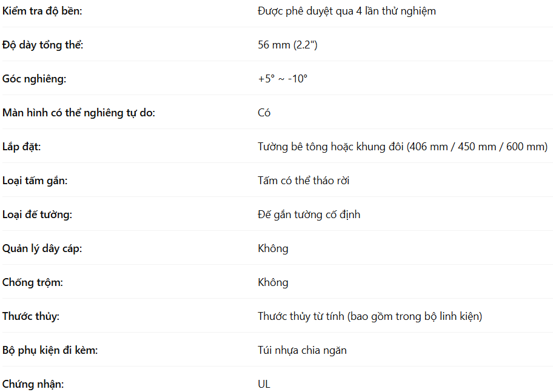Click the "Lắp đặt:" label
The height and width of the screenshot is (392, 553).
coord(22,147)
